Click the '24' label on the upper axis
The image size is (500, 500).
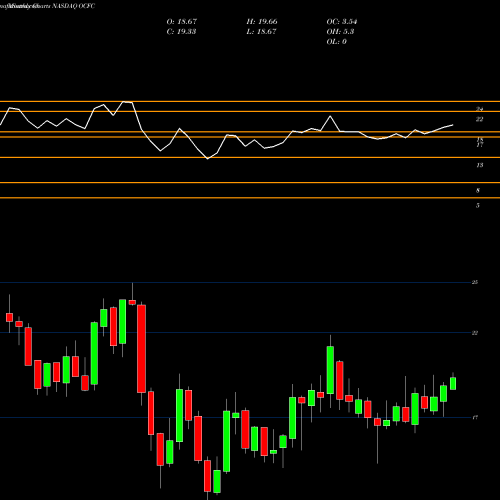(x=479, y=109)
